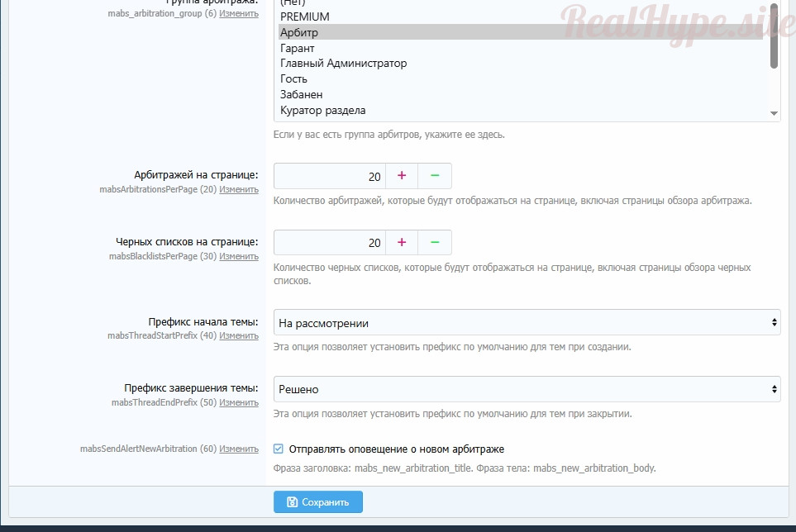The width and height of the screenshot is (796, 532).
Task: Increase arbitrations per page with plus button
Action: (402, 176)
